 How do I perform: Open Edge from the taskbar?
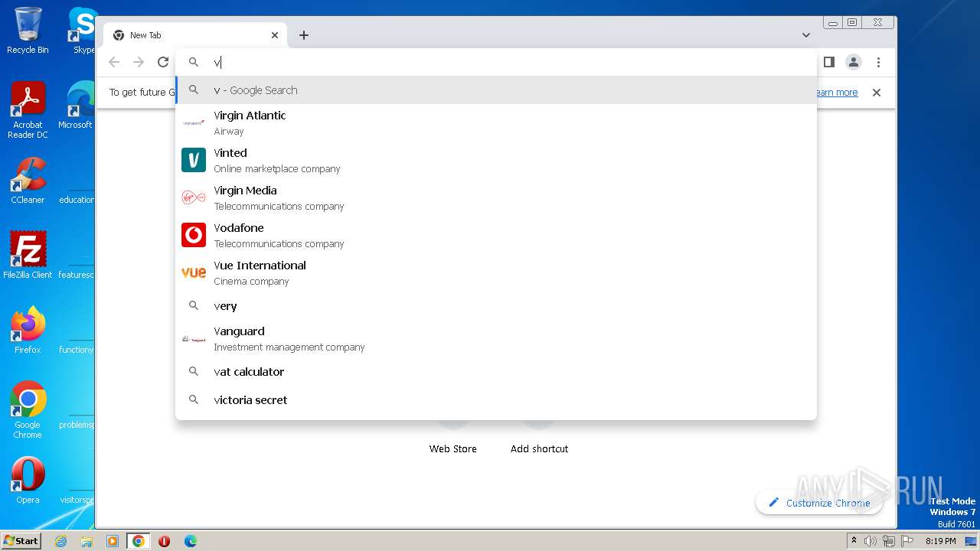pos(191,541)
